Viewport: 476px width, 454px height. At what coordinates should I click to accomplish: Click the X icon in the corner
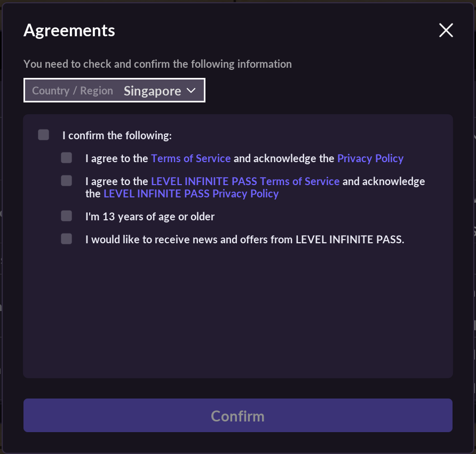point(446,30)
